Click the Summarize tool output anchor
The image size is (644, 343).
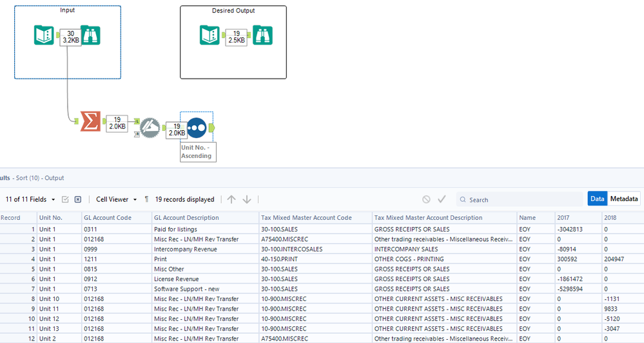click(104, 121)
